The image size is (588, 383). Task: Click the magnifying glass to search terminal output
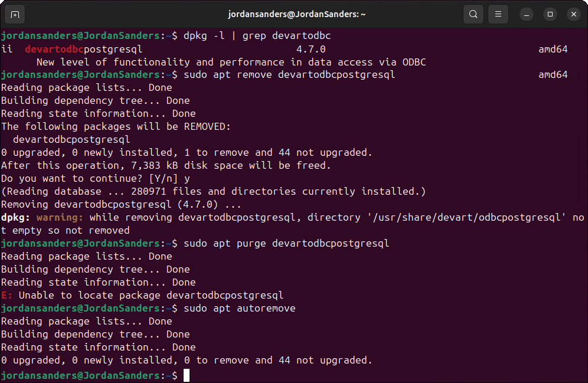tap(473, 14)
